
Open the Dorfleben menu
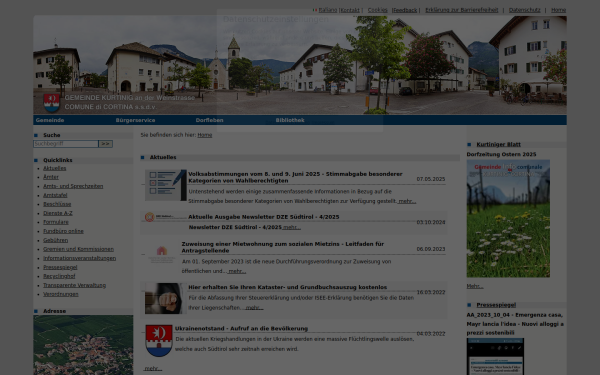209,120
